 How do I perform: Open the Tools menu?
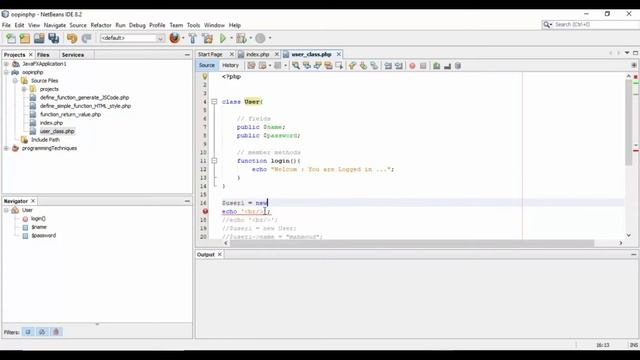(193, 25)
